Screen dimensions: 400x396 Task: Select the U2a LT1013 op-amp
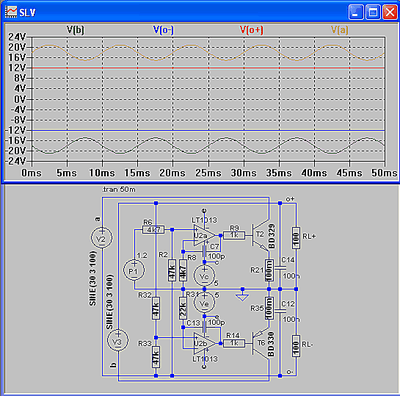pyautogui.click(x=204, y=235)
